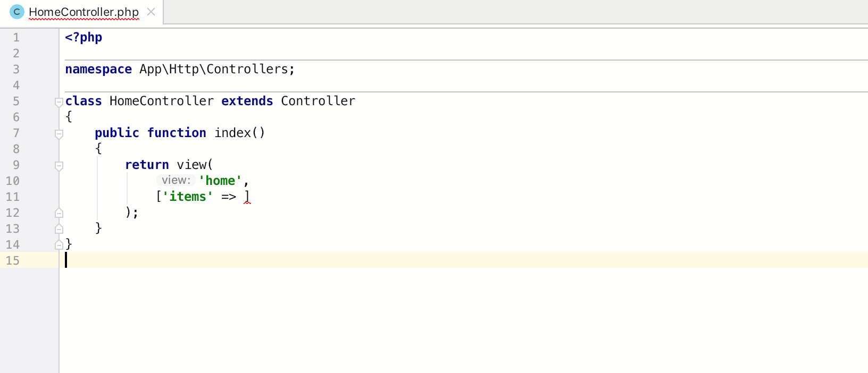Screen dimensions: 868x373
Task: Click the extends keyword on line 5
Action: point(247,101)
